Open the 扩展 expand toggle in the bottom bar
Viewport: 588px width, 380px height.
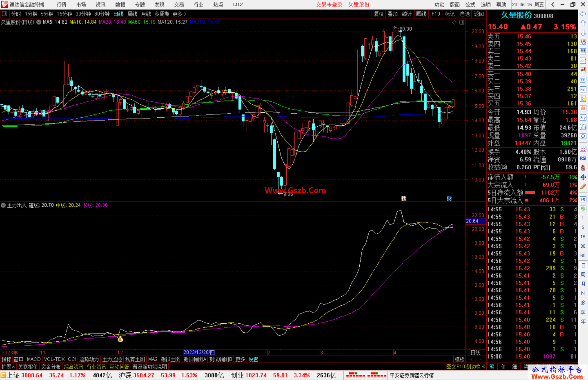click(x=8, y=367)
